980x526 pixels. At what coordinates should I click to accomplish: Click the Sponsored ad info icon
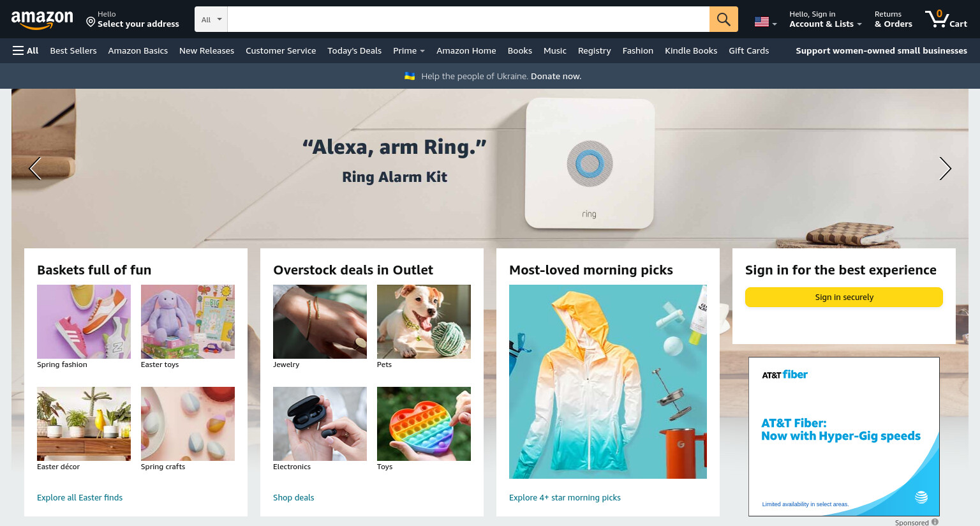[x=935, y=522]
